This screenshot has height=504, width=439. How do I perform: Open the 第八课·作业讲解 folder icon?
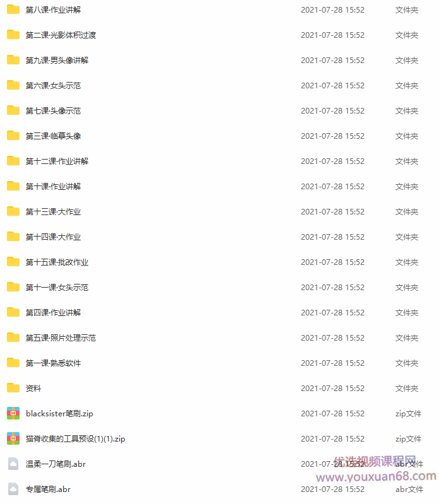[x=13, y=9]
